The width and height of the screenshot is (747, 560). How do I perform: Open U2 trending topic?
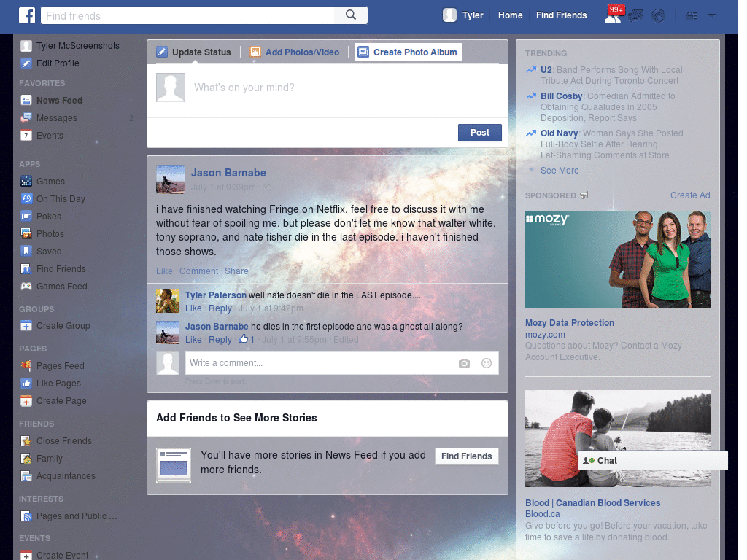tap(546, 70)
